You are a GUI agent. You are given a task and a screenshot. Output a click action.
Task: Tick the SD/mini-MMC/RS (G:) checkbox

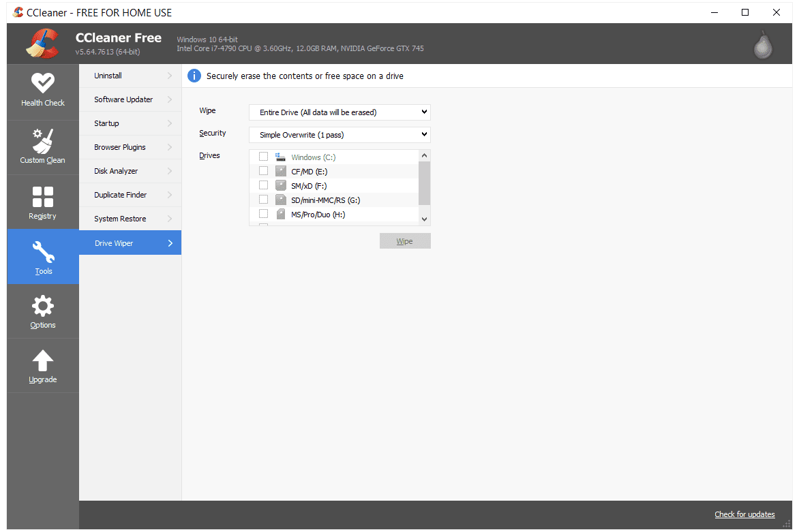pos(263,200)
